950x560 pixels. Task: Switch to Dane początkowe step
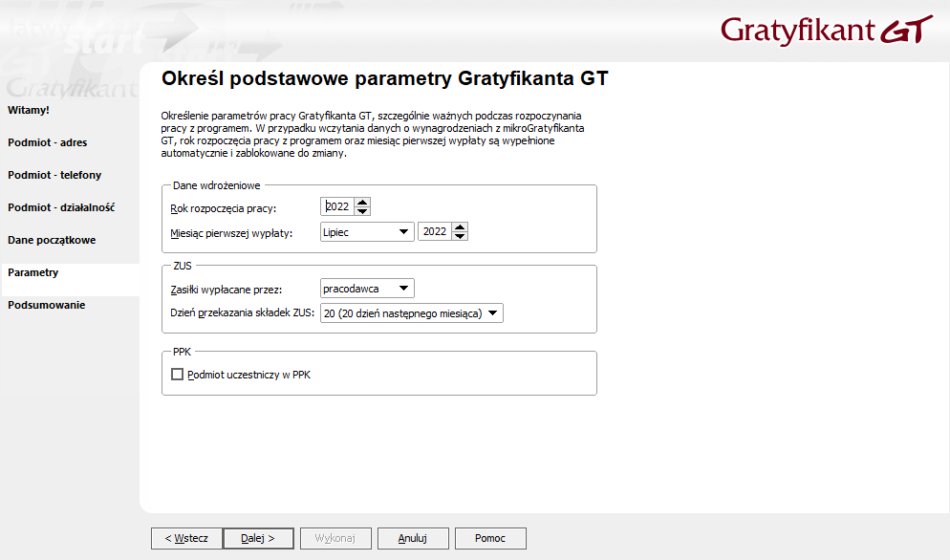pos(52,240)
